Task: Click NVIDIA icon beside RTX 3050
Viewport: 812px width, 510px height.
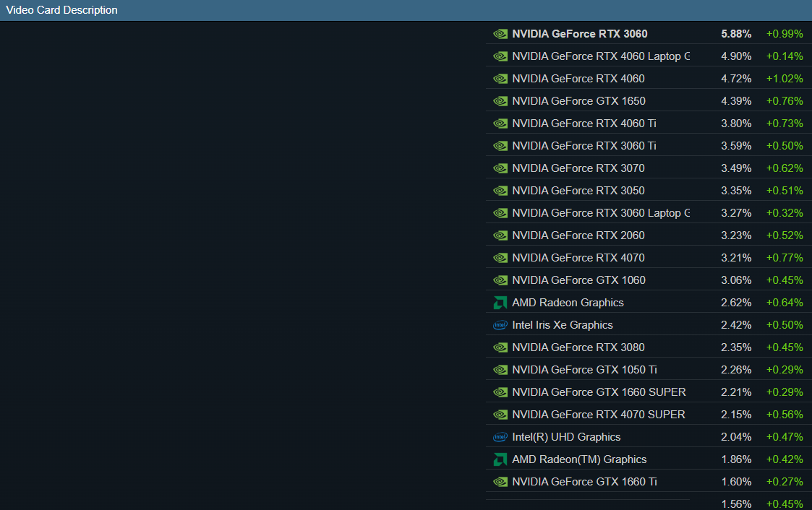Action: click(500, 191)
